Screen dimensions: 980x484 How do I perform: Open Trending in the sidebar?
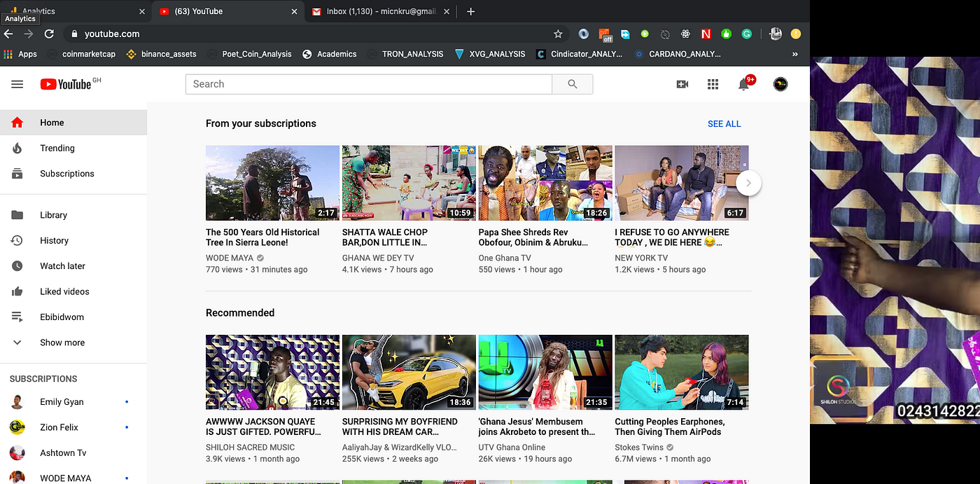(73, 148)
